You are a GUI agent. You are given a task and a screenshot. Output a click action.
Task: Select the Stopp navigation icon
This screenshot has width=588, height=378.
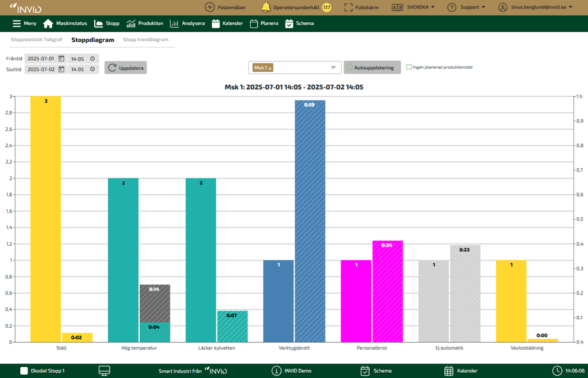point(98,23)
